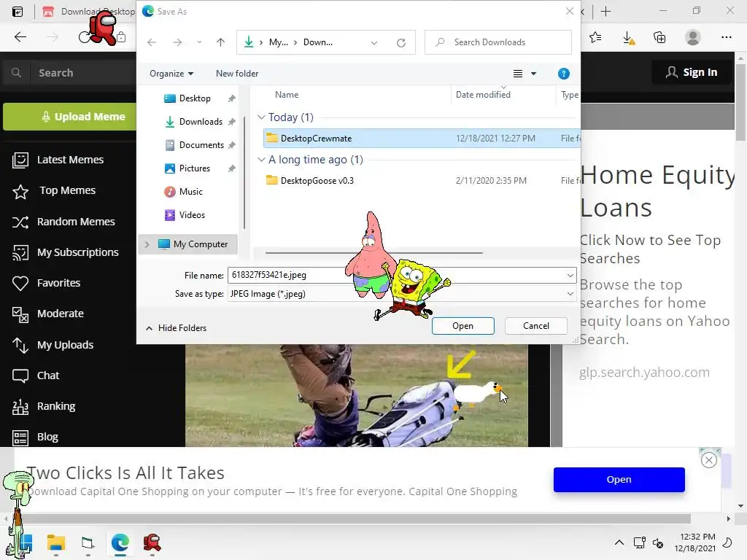Search Downloads input field
This screenshot has height=560, width=747.
coord(498,42)
